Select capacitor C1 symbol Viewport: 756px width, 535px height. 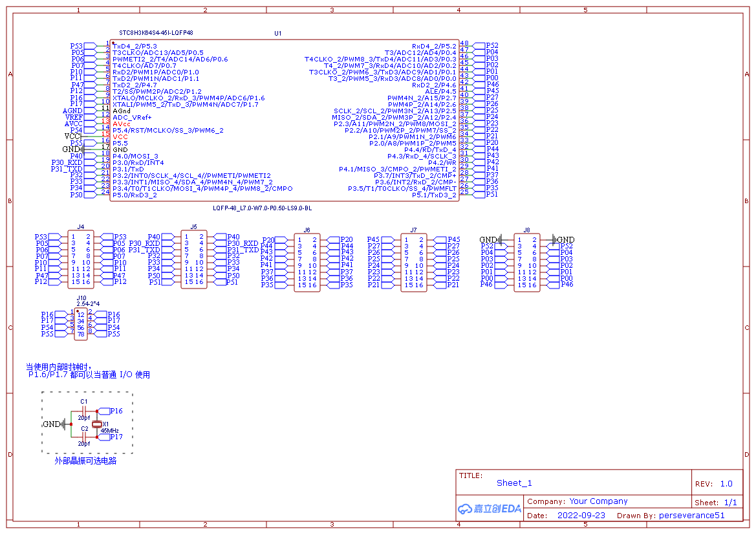(x=84, y=411)
